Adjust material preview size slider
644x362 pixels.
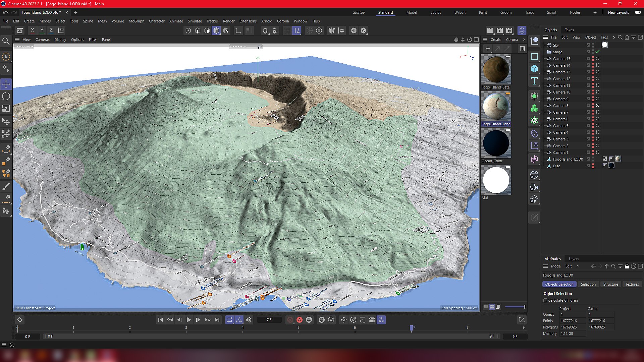pyautogui.click(x=515, y=307)
